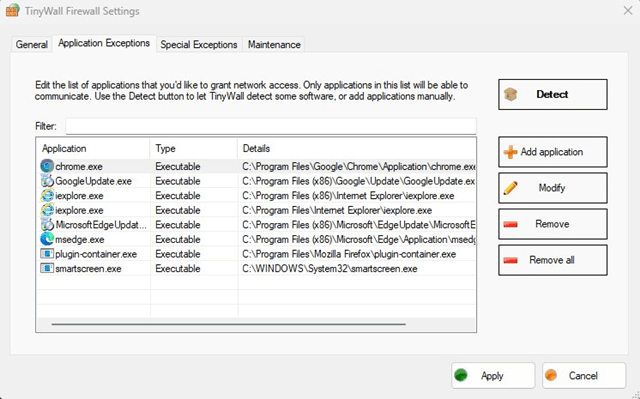
Task: Switch to the General tab
Action: point(32,44)
